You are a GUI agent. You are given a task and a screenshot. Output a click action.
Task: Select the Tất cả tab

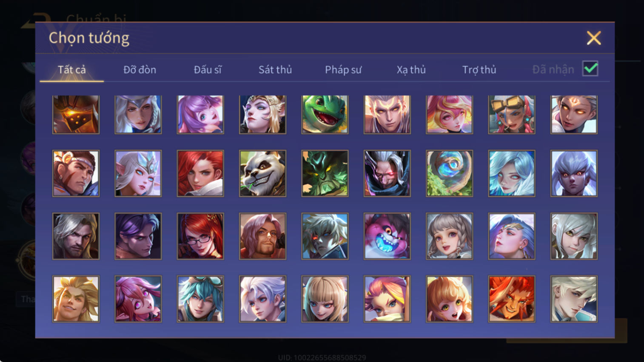(72, 70)
